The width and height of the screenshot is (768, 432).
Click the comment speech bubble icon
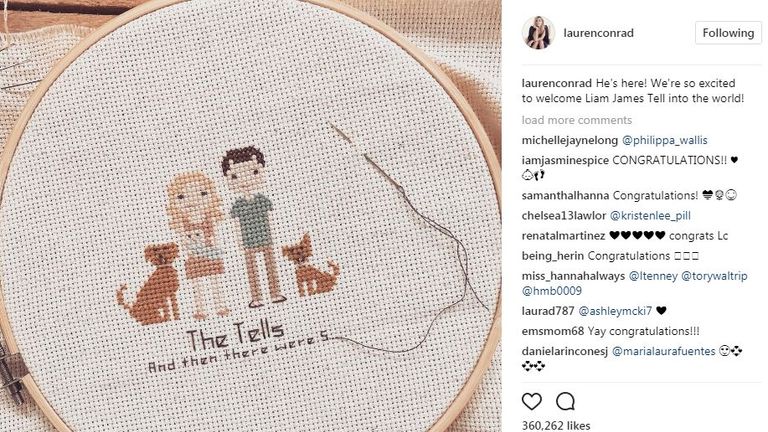(x=565, y=402)
